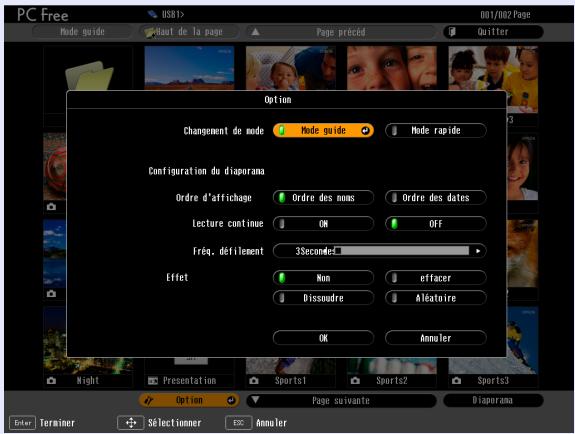The image size is (575, 434).
Task: Choose Ordre des noms display order
Action: pyautogui.click(x=323, y=198)
